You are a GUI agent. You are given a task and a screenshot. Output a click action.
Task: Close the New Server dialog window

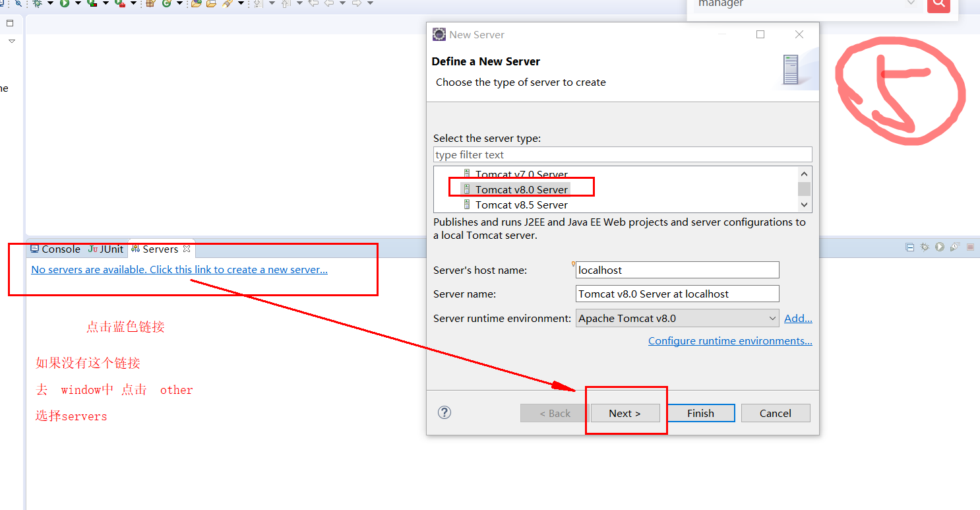point(799,34)
